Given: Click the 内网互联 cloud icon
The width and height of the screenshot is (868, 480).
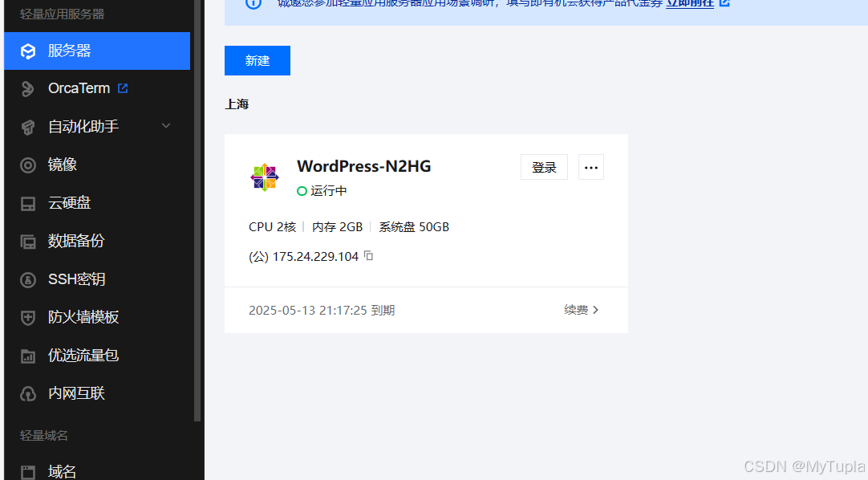Looking at the screenshot, I should coord(28,393).
